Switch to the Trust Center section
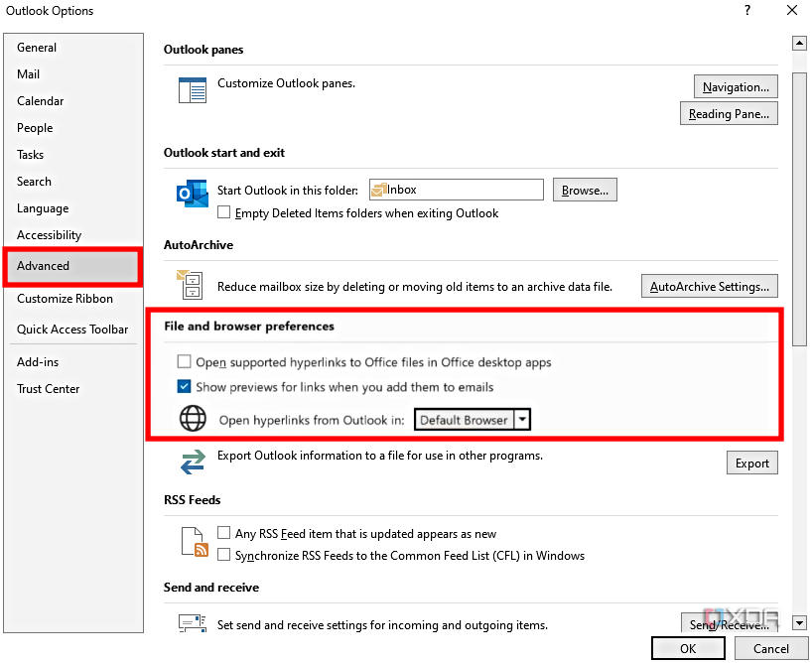 pyautogui.click(x=48, y=389)
